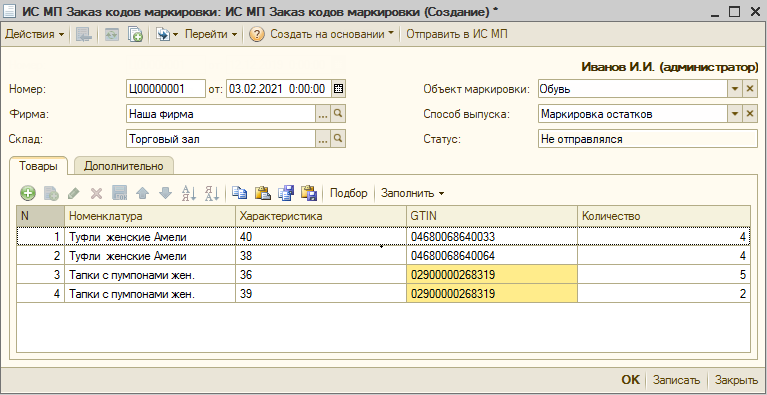Click Тапки с пумпонами жен. in row 4
The image size is (767, 395).
click(x=150, y=294)
